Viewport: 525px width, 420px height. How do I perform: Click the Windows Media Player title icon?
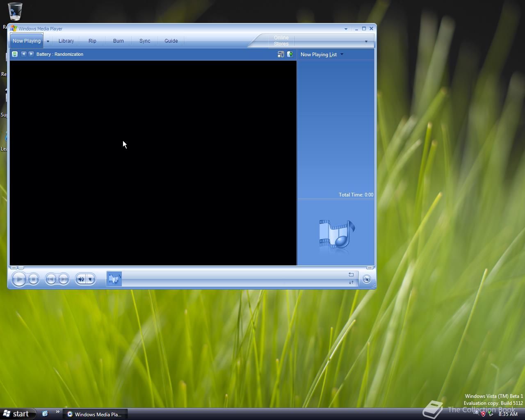[14, 29]
